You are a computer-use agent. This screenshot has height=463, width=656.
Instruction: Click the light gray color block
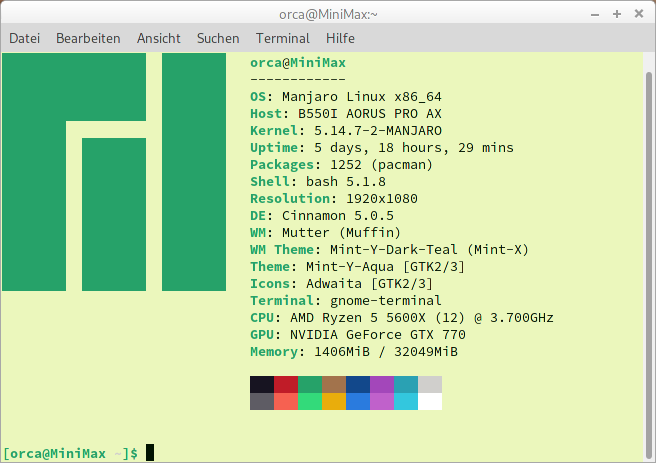pyautogui.click(x=430, y=384)
